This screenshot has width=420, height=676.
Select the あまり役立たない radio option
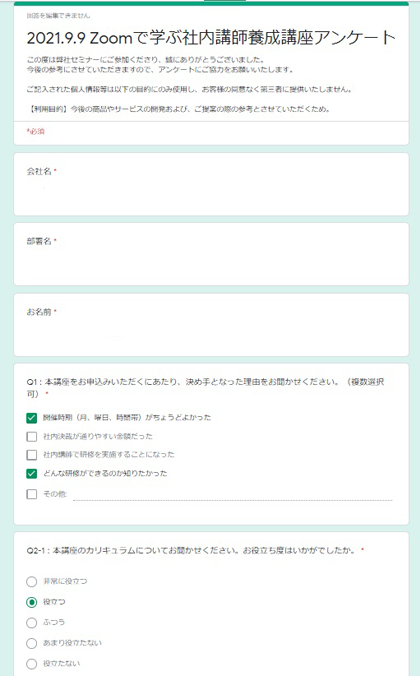pyautogui.click(x=31, y=643)
